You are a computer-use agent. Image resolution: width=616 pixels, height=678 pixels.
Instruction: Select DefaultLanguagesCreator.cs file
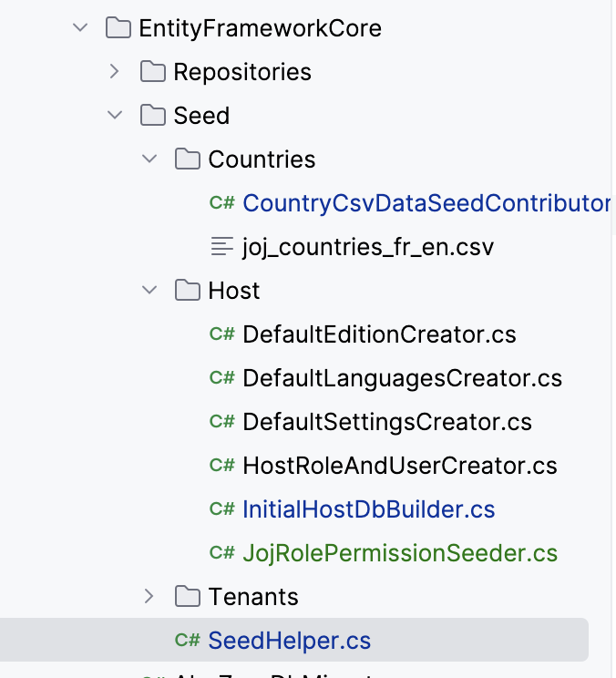402,378
